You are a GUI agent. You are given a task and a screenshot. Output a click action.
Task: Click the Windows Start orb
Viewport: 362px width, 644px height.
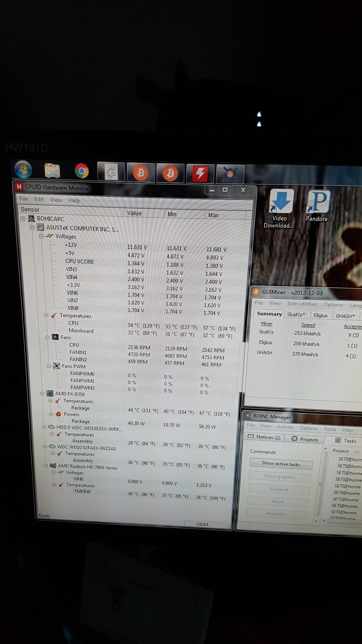[x=23, y=169]
